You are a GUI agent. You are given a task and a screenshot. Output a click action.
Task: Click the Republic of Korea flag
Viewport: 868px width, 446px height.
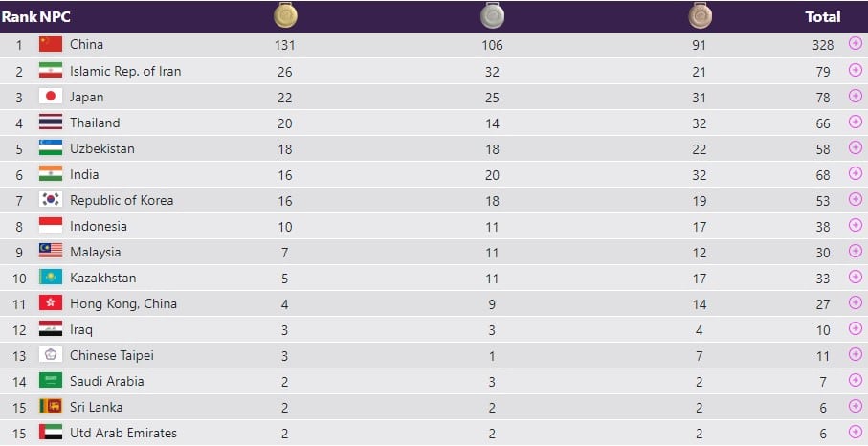51,200
